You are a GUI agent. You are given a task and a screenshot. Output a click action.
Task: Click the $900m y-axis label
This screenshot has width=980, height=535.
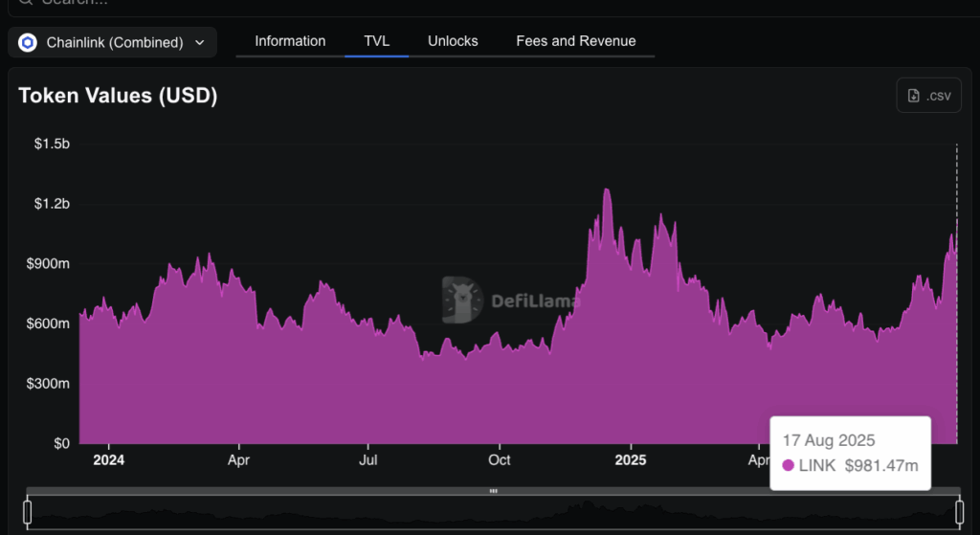point(48,264)
